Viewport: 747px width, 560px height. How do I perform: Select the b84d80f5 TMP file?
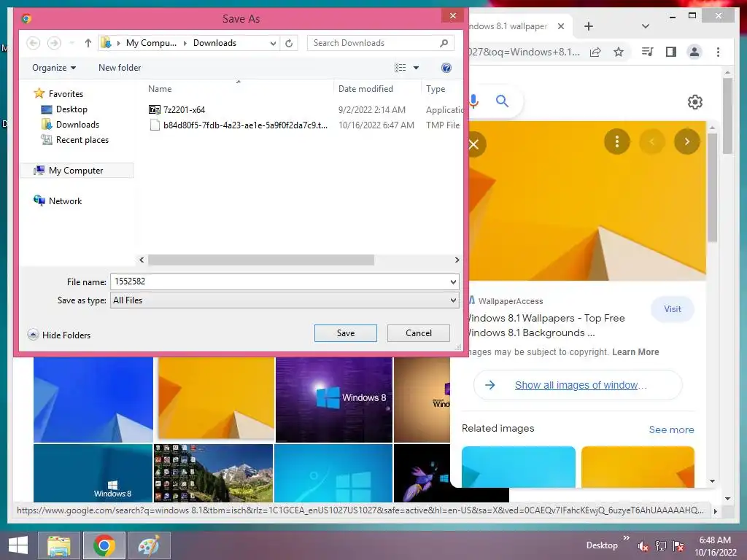pos(239,125)
